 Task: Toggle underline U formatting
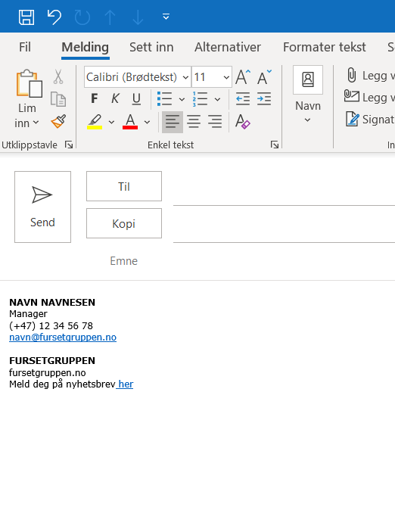(136, 98)
